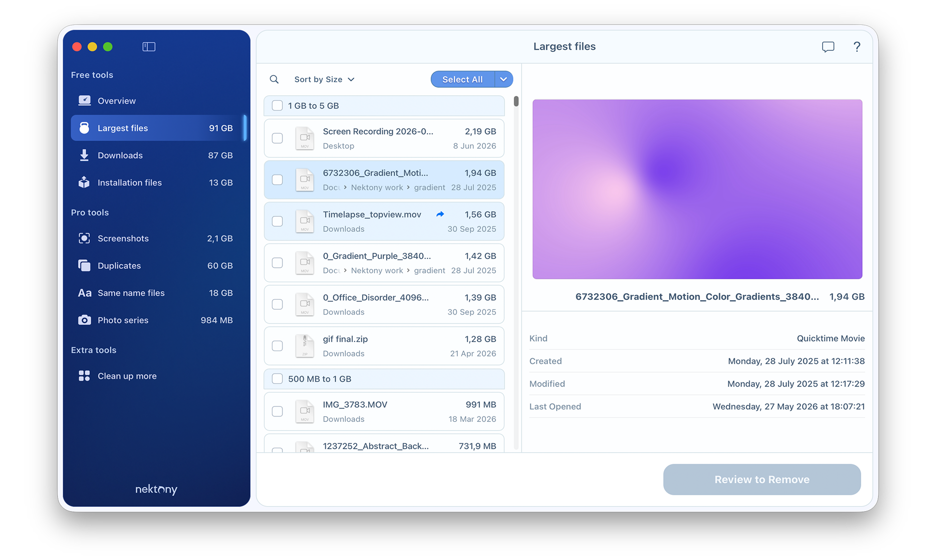Click the Same name files Aa icon
This screenshot has width=936, height=560.
tap(84, 293)
